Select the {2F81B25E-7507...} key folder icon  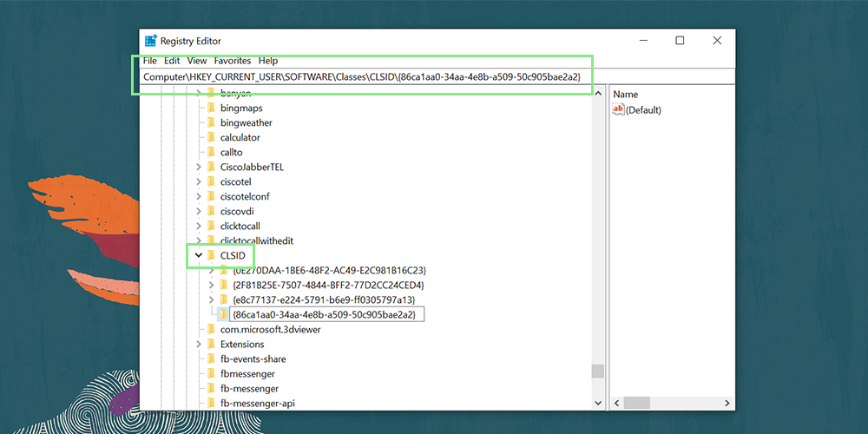224,285
